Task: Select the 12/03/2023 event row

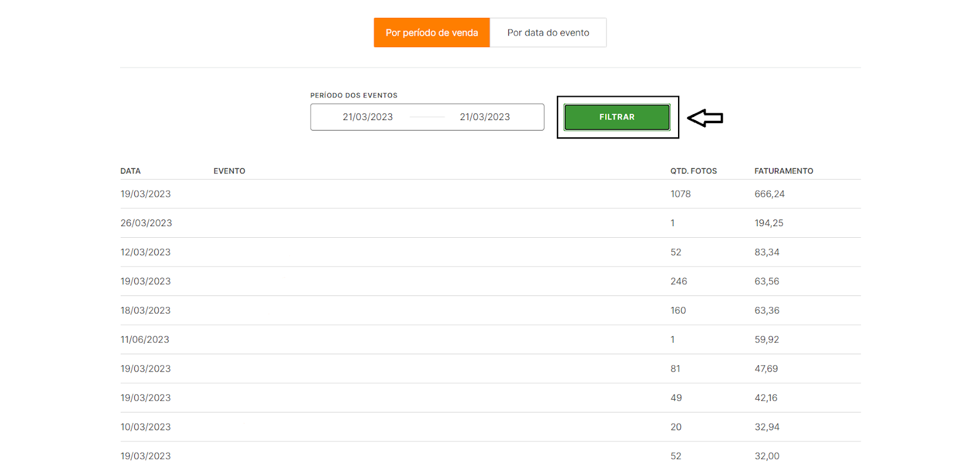Action: 145,252
